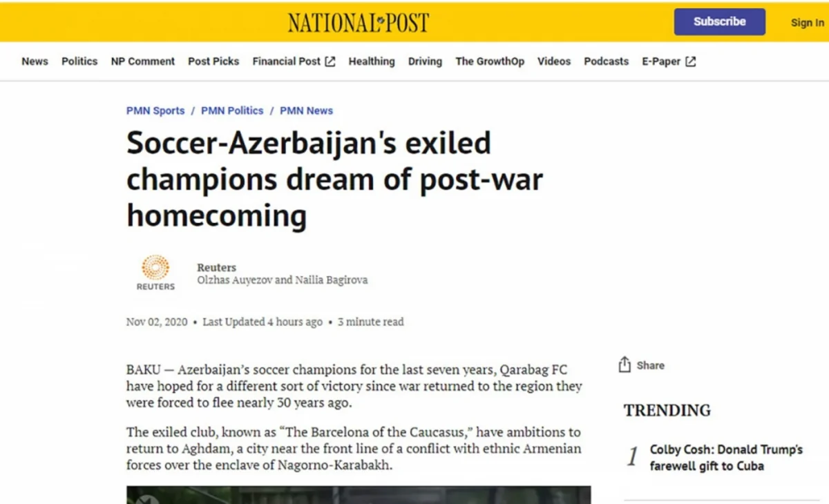Open the Colby Cosh trending article
The width and height of the screenshot is (829, 504).
tap(725, 457)
